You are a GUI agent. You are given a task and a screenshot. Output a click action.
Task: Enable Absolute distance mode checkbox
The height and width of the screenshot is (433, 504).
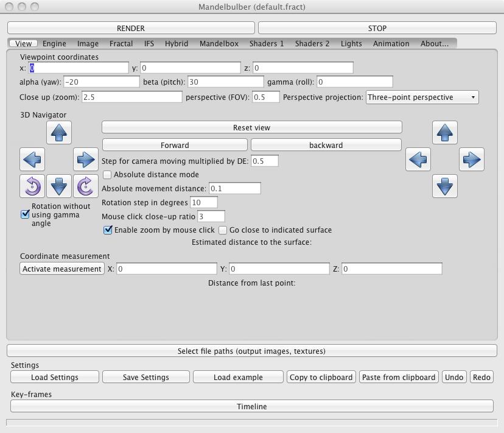107,175
